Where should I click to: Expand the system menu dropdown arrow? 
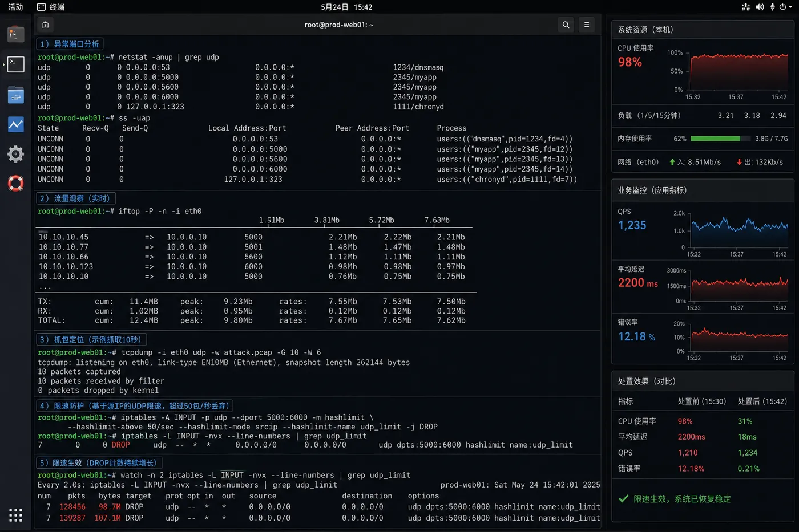(790, 7)
